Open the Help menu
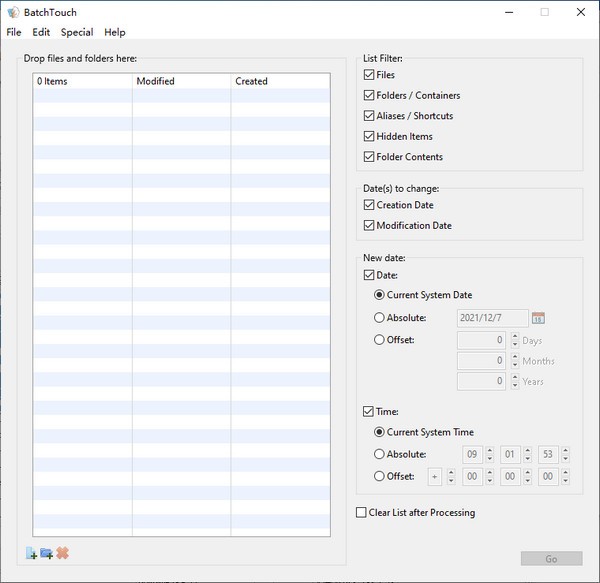This screenshot has height=583, width=600. coord(115,32)
